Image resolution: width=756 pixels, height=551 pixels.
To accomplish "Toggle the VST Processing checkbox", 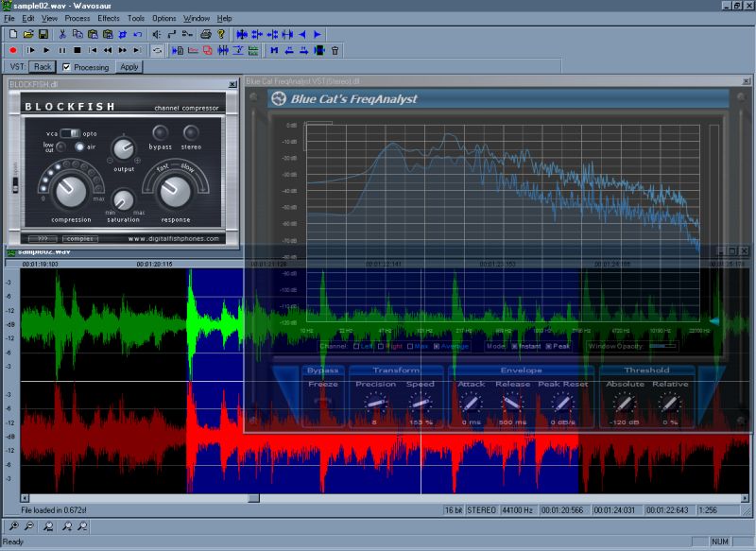I will 66,67.
